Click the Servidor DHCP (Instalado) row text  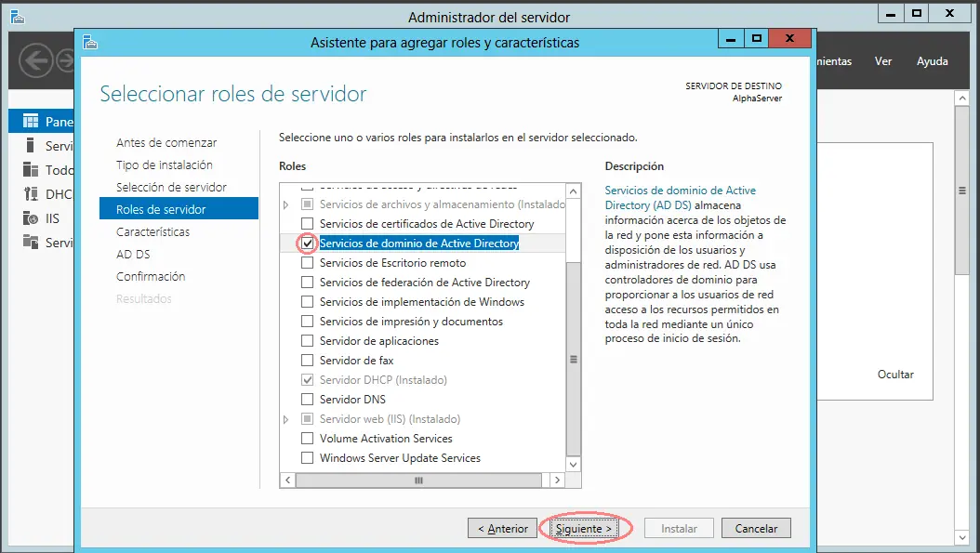[383, 380]
